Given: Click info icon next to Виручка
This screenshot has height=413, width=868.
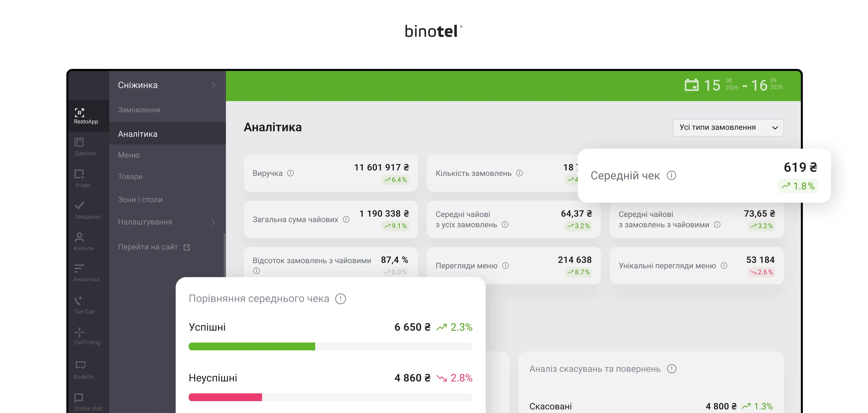Looking at the screenshot, I should (x=290, y=173).
